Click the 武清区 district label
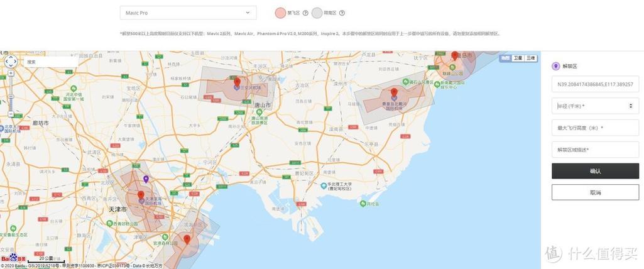The width and height of the screenshot is (644, 269). (x=94, y=152)
